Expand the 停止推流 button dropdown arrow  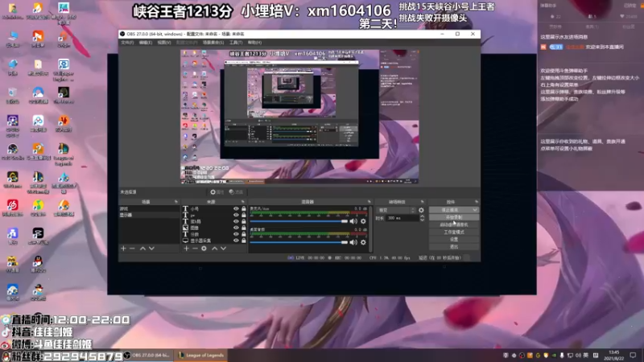475,210
